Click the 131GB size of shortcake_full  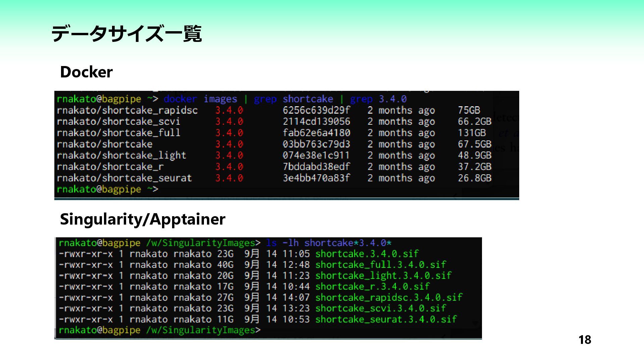(472, 133)
